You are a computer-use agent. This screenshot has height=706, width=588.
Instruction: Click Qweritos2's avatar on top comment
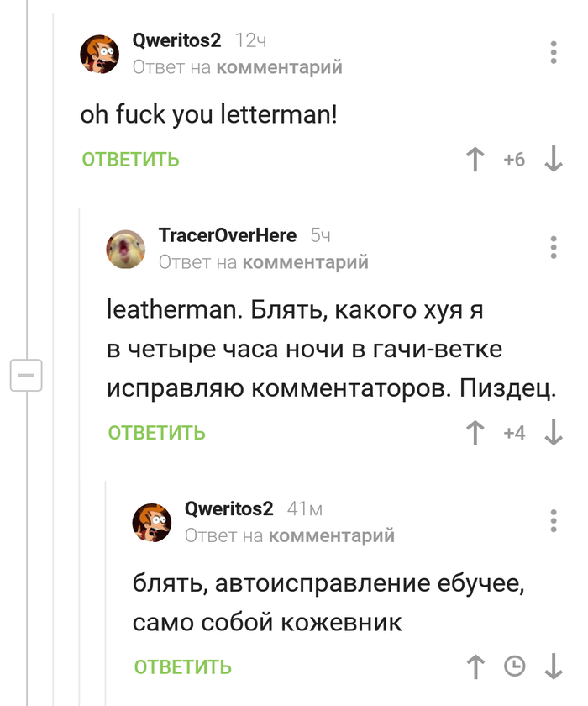click(100, 54)
